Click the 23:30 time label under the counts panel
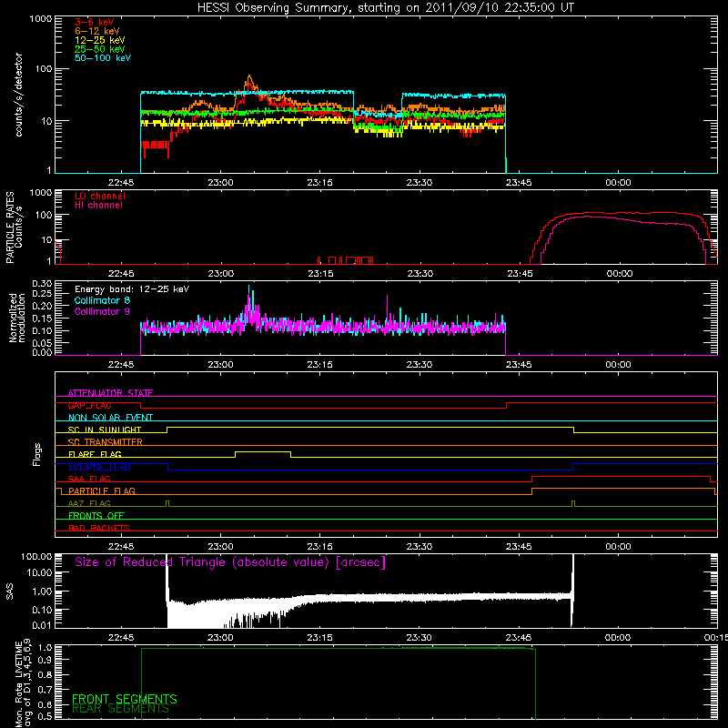 [x=420, y=183]
